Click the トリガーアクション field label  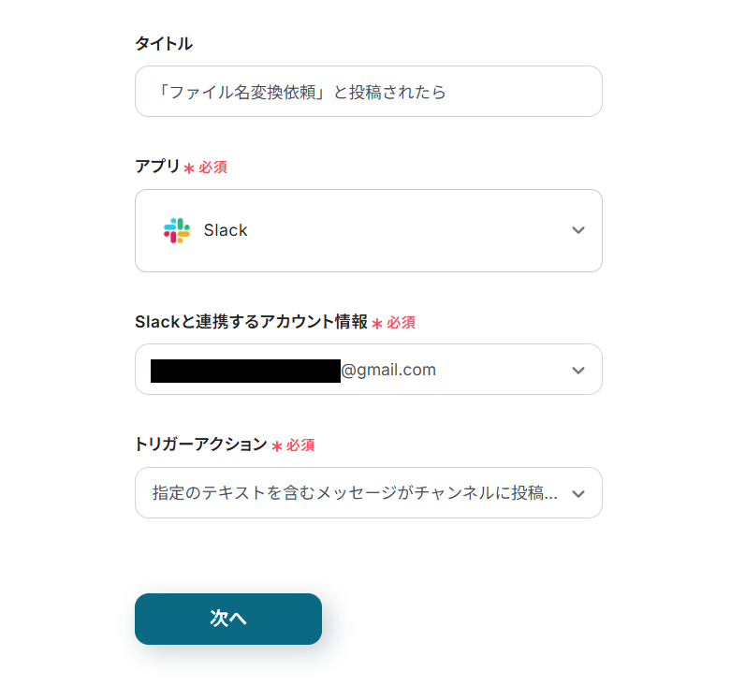(201, 445)
